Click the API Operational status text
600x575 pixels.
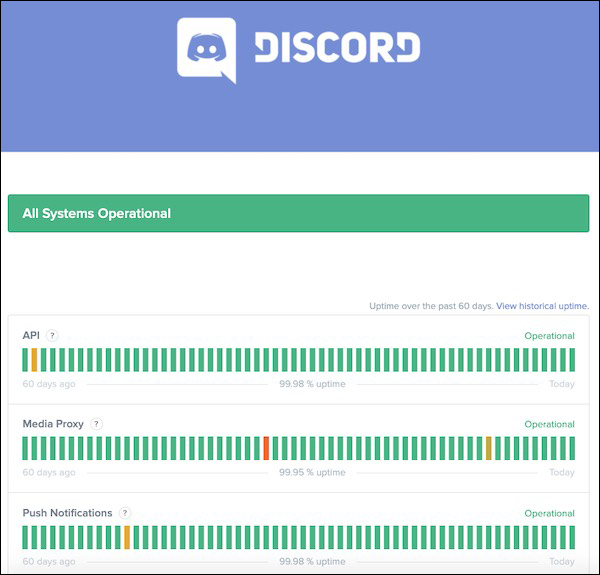tap(549, 336)
